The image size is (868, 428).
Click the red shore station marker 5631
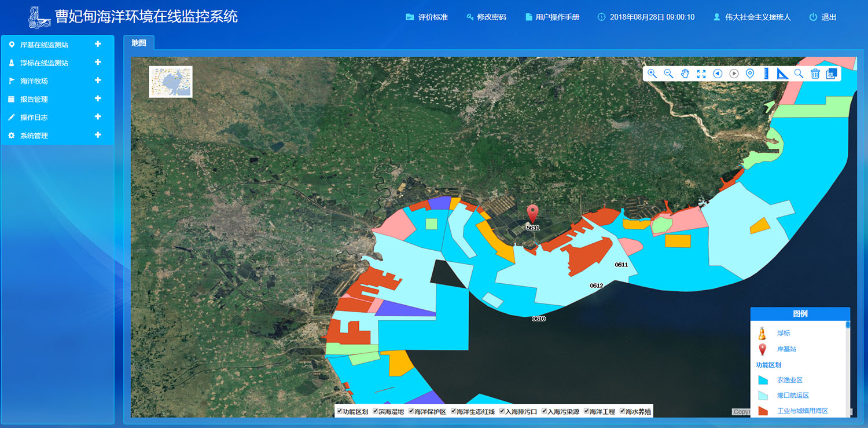coord(532,214)
